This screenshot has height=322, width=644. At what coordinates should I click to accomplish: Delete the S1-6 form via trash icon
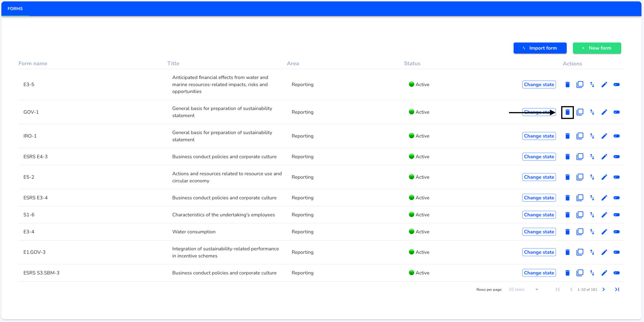567,215
